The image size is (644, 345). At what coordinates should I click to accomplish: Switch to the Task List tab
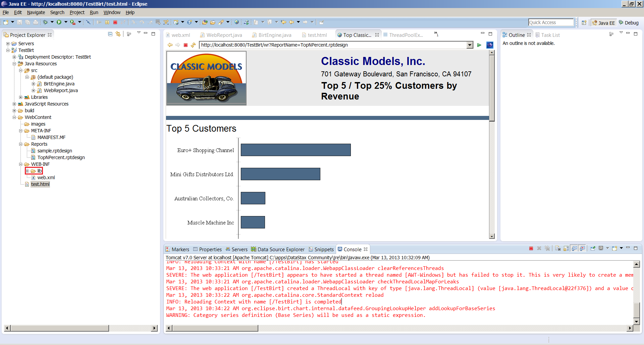coord(547,35)
